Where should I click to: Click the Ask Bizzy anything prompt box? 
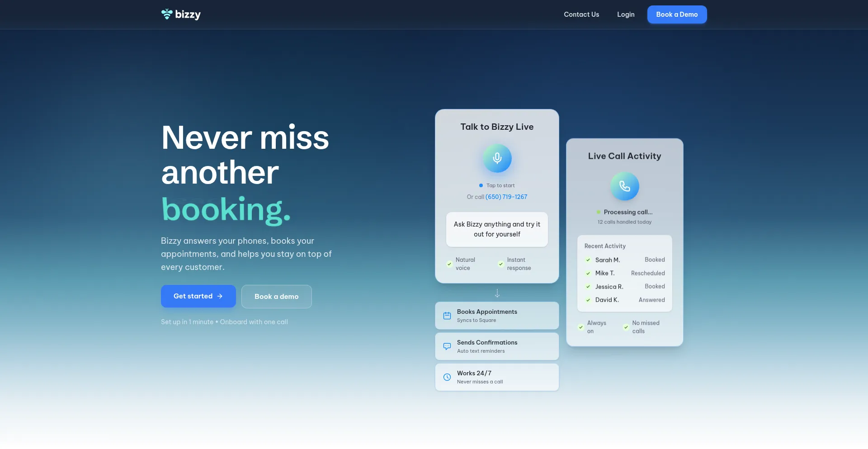pyautogui.click(x=497, y=229)
